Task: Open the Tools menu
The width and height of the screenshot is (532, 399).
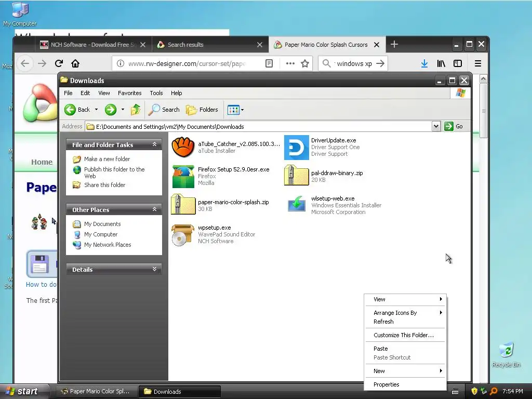Action: pyautogui.click(x=156, y=93)
